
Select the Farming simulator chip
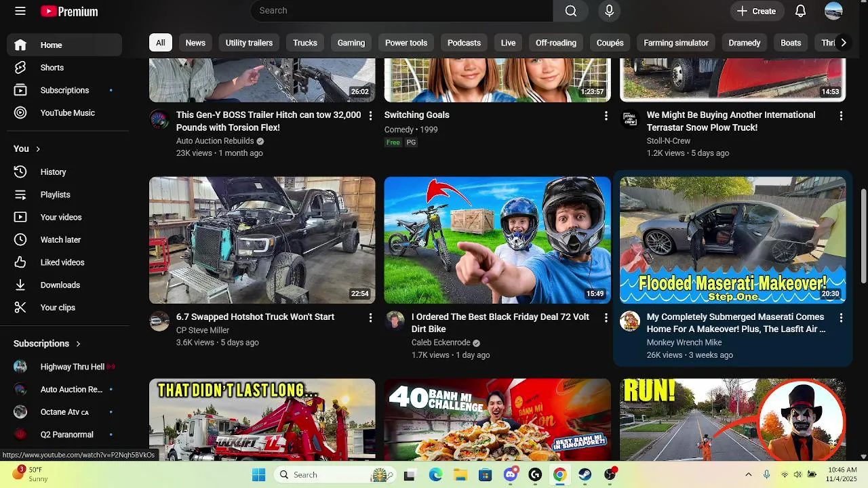click(676, 43)
